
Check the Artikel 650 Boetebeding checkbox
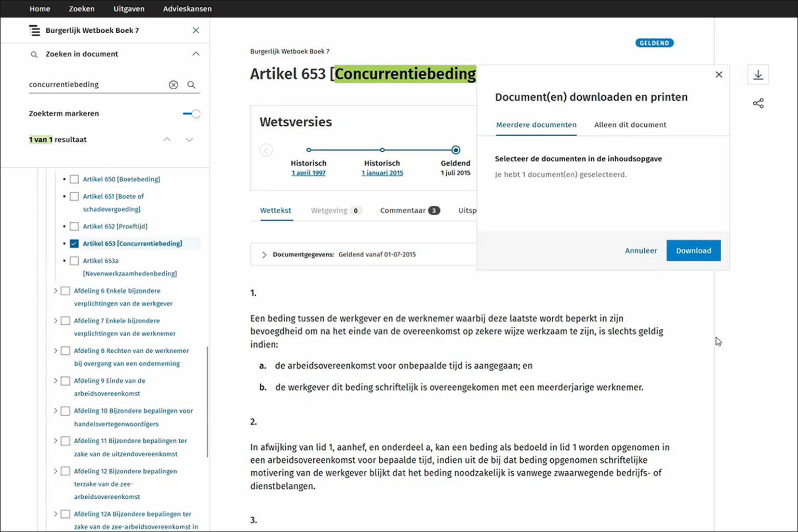coord(74,179)
